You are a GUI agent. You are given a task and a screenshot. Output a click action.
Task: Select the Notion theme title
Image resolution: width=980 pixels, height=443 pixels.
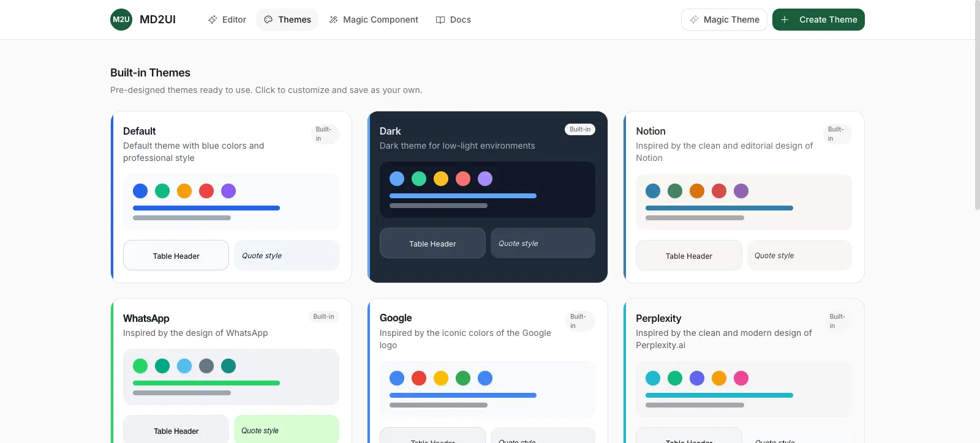point(650,131)
